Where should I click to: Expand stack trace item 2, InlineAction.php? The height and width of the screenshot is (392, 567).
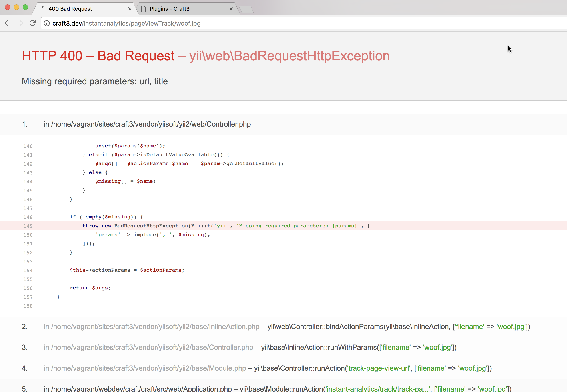(151, 327)
